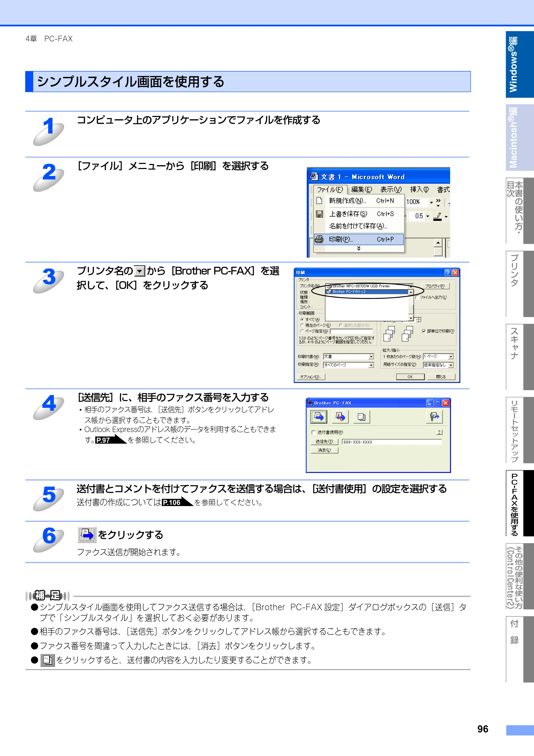Viewport: 534px width, 756px height.
Task: Click the new document icon beside 新規作成
Action: 319,201
